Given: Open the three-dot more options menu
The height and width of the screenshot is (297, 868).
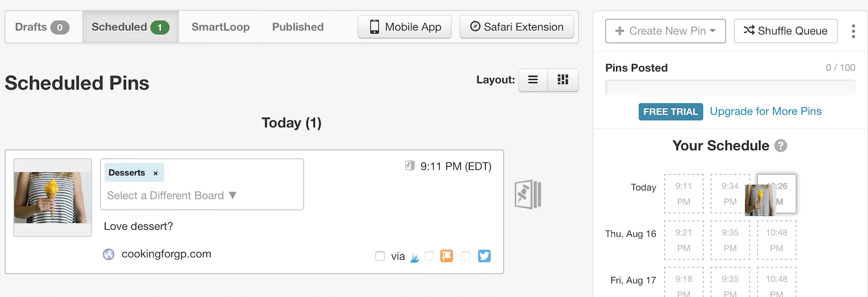Looking at the screenshot, I should click(853, 31).
